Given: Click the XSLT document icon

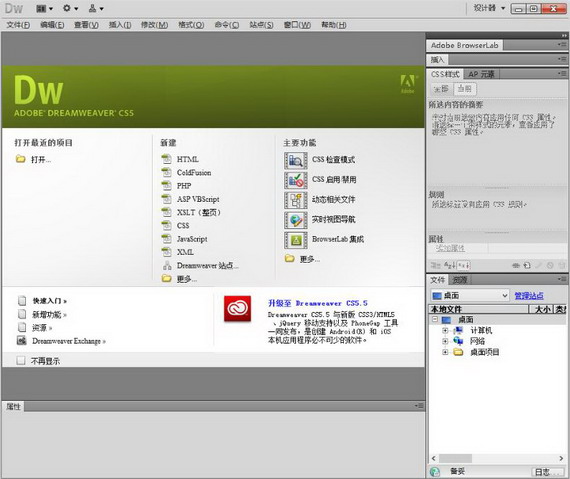Looking at the screenshot, I should (x=166, y=212).
